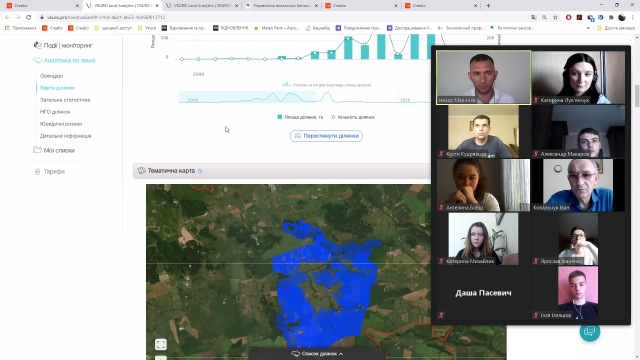640x360 pixels.
Task: Toggle fullscreen on the map
Action: click(161, 344)
